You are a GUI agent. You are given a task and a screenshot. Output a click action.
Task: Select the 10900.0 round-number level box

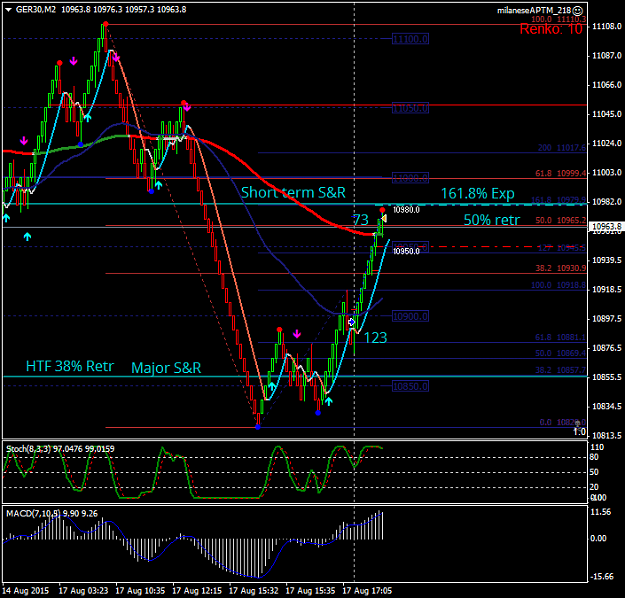(410, 317)
